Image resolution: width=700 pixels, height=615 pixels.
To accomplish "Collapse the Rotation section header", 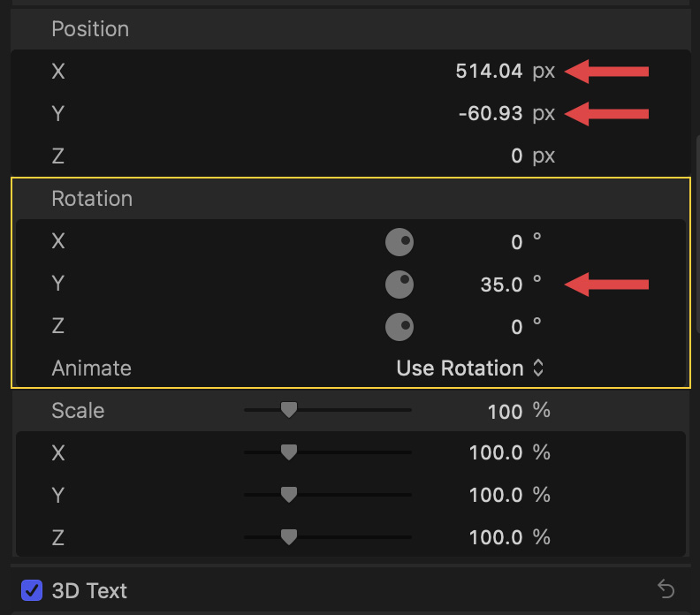I will pos(92,199).
